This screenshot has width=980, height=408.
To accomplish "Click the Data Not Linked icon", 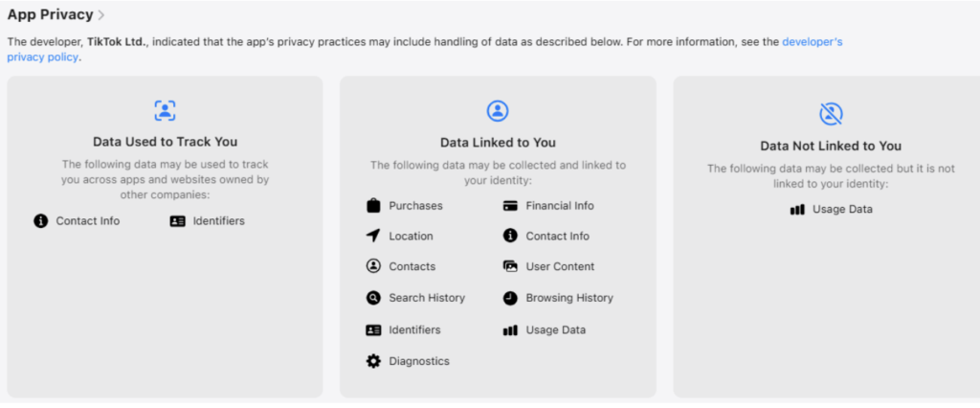I will (831, 114).
